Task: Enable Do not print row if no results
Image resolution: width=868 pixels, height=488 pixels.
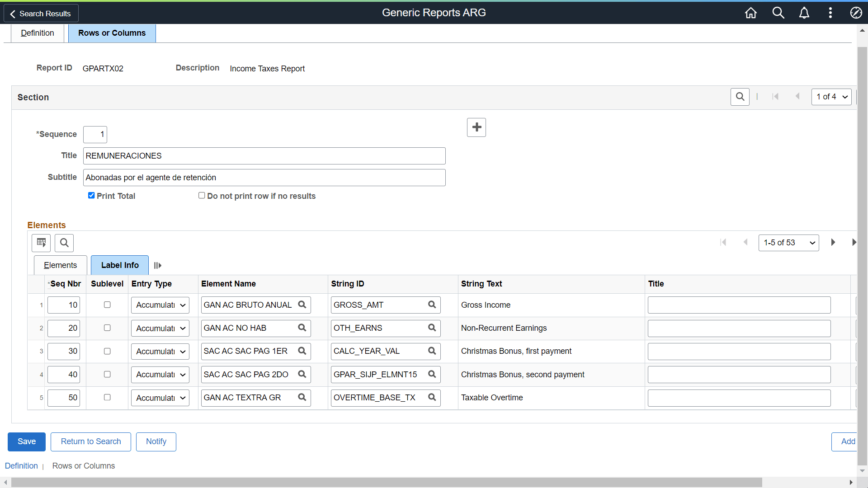Action: coord(202,195)
